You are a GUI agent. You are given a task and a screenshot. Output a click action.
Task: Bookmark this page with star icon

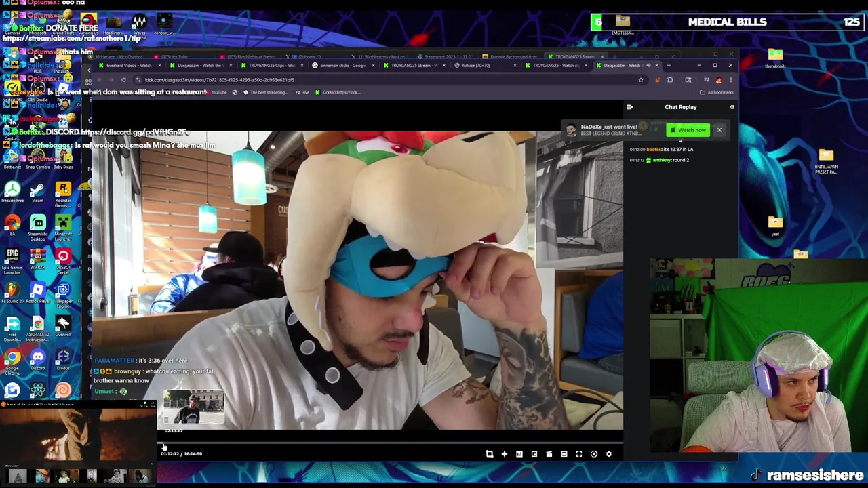640,80
